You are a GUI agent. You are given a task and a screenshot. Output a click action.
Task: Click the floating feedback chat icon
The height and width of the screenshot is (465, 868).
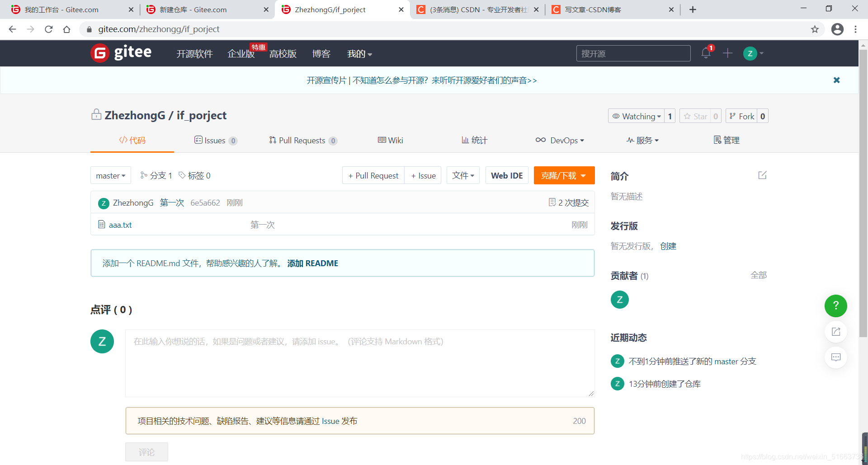click(836, 357)
